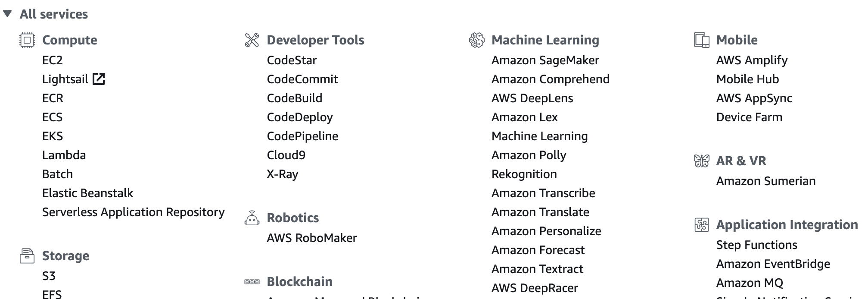
Task: Click Lightsail external link icon
Action: click(x=99, y=79)
